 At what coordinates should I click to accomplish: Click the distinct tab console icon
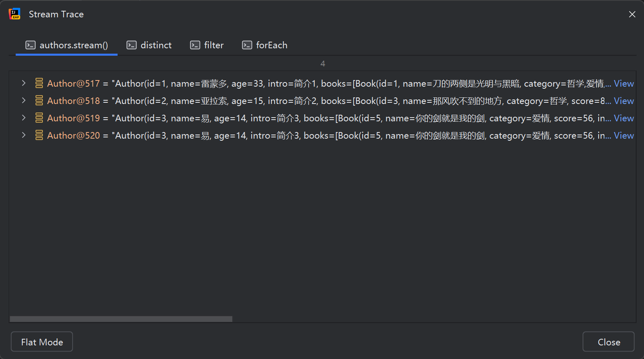click(131, 45)
